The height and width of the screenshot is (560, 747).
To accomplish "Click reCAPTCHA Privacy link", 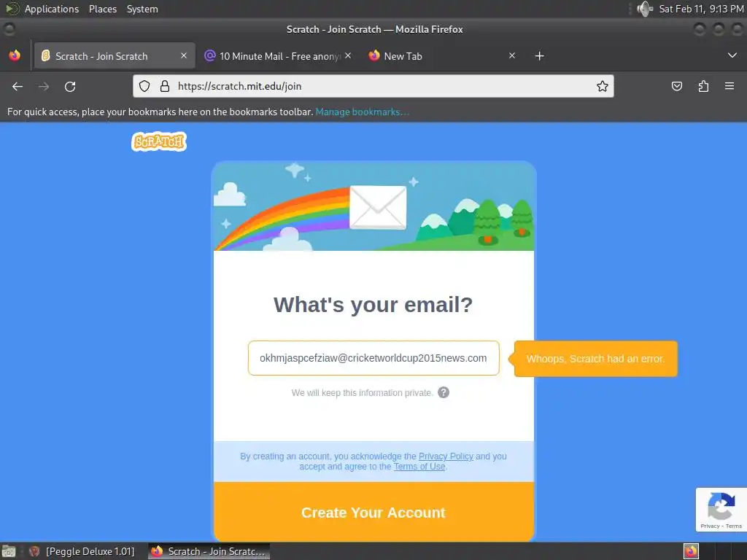I will point(710,526).
